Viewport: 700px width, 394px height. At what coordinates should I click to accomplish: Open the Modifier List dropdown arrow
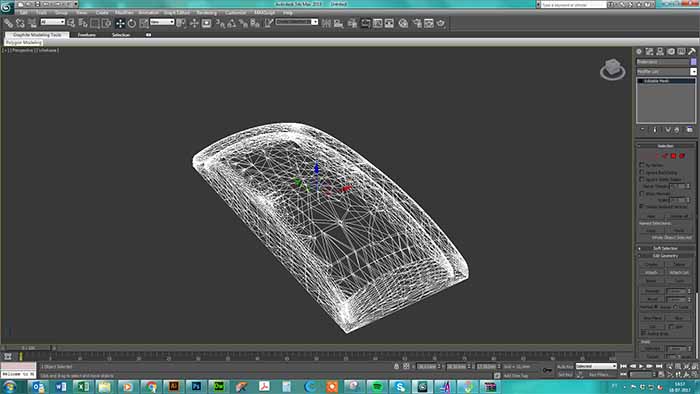click(x=693, y=71)
